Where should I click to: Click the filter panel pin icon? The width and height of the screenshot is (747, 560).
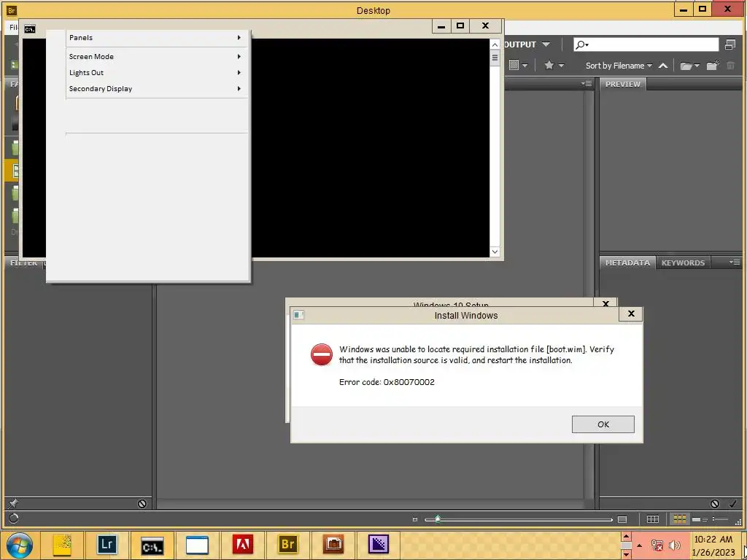[x=13, y=503]
